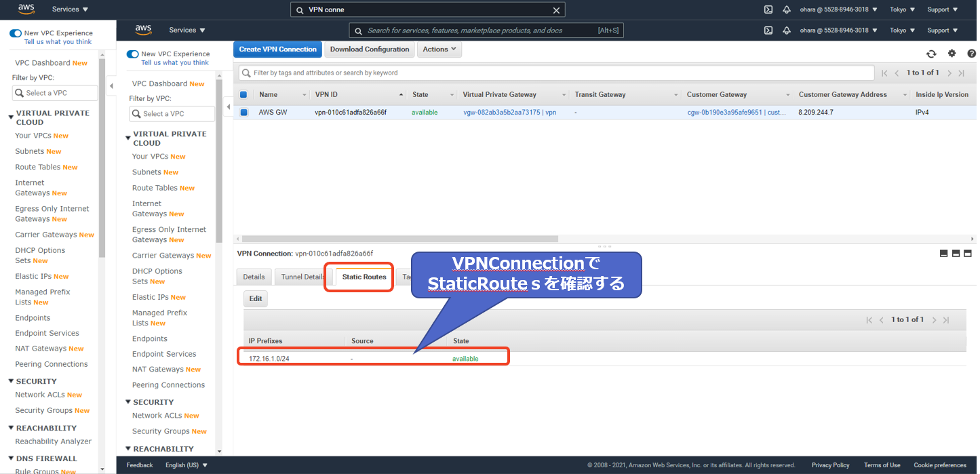Open CloudShell from the background window's top bar
This screenshot has width=980, height=474.
(768, 9)
